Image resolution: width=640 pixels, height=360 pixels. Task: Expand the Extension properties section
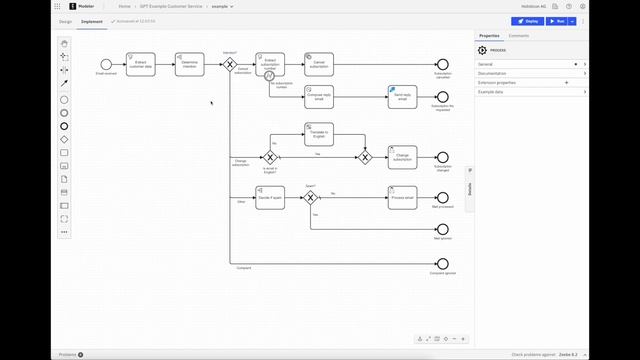click(x=531, y=82)
